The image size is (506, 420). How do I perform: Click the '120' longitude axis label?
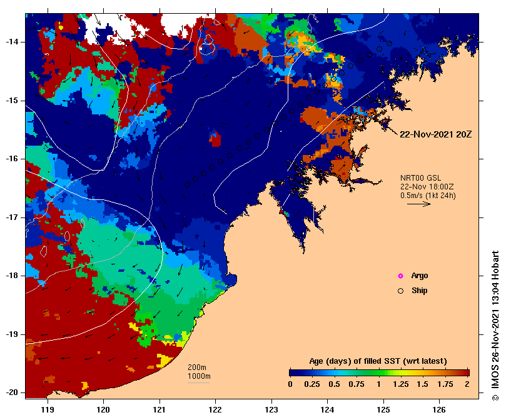tap(104, 410)
